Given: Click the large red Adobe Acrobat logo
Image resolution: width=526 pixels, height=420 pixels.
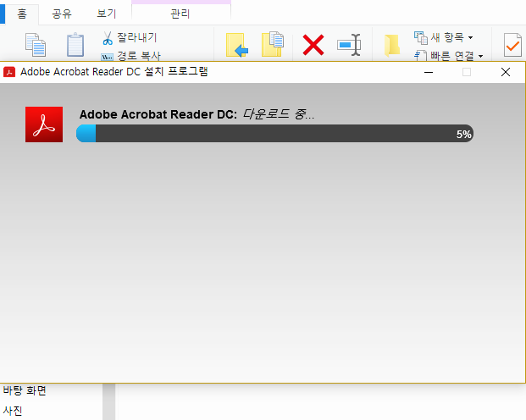Looking at the screenshot, I should tap(44, 124).
